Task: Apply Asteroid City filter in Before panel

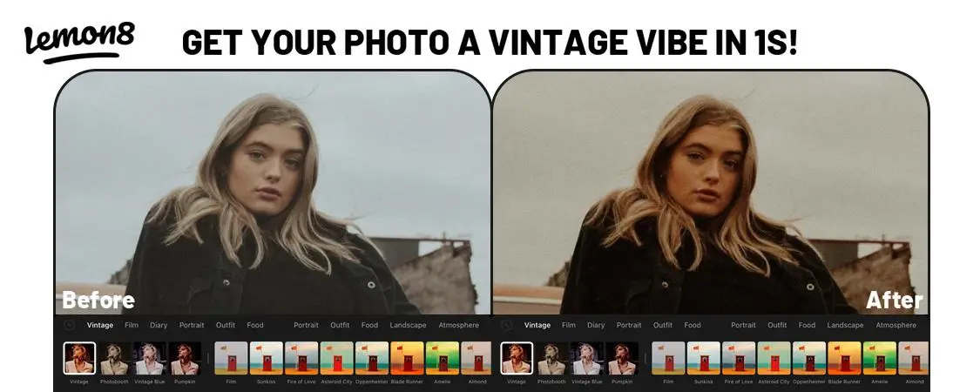Action: (x=336, y=358)
